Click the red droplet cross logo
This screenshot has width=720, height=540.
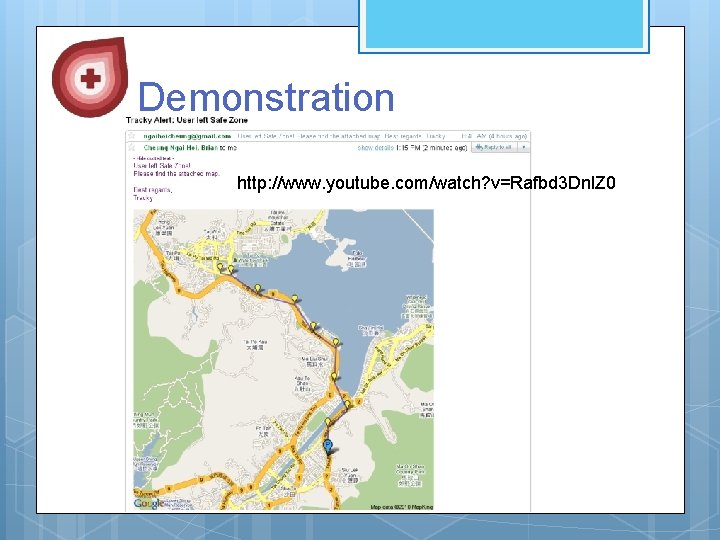point(90,77)
